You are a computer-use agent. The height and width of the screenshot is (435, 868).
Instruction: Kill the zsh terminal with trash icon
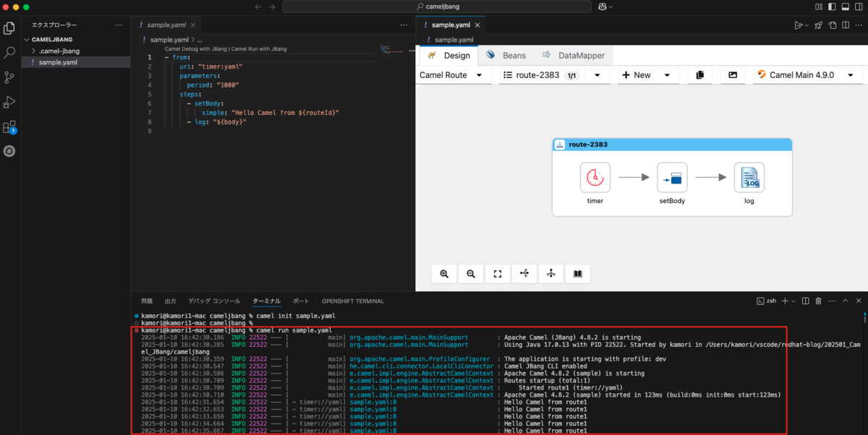click(x=818, y=301)
